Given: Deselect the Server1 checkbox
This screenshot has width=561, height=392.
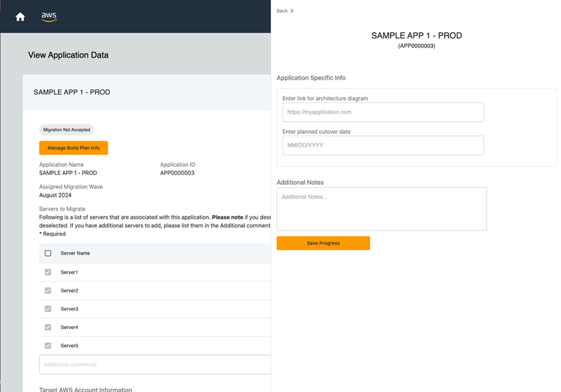Looking at the screenshot, I should point(48,272).
